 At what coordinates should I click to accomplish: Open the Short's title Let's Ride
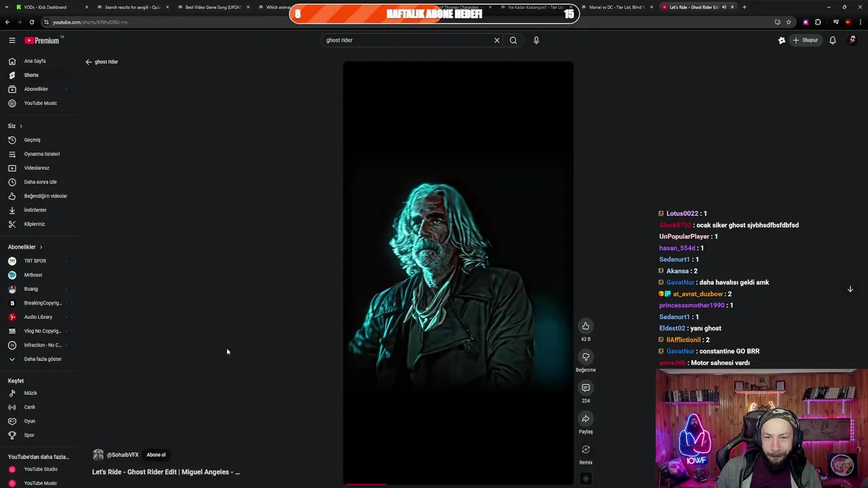tap(166, 472)
